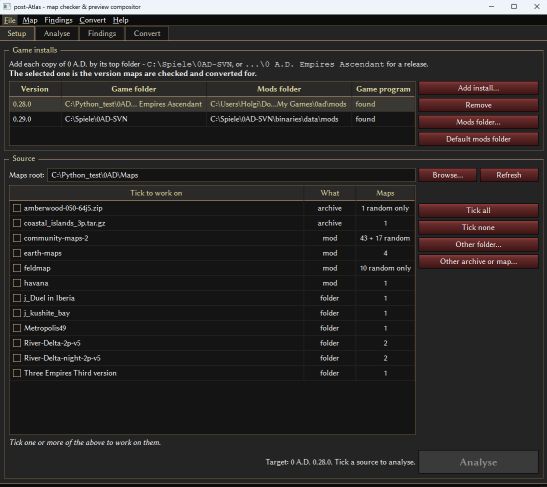Tick the amberwood-050-64j5.zip checkbox
This screenshot has width=547, height=487.
(x=17, y=208)
